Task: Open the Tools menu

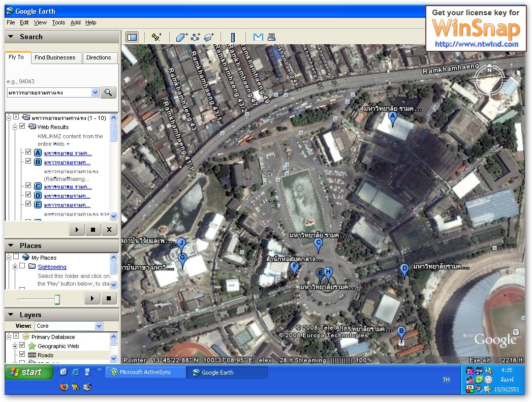Action: tap(58, 22)
